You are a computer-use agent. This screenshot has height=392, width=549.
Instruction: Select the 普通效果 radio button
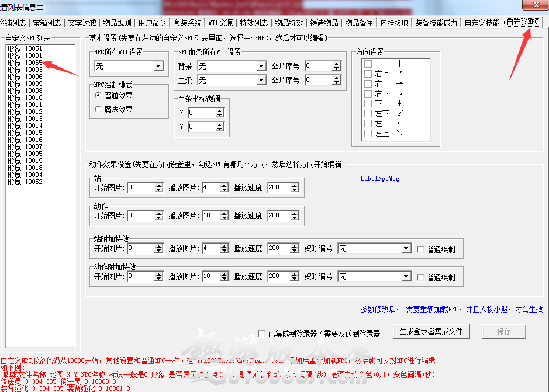click(x=98, y=95)
